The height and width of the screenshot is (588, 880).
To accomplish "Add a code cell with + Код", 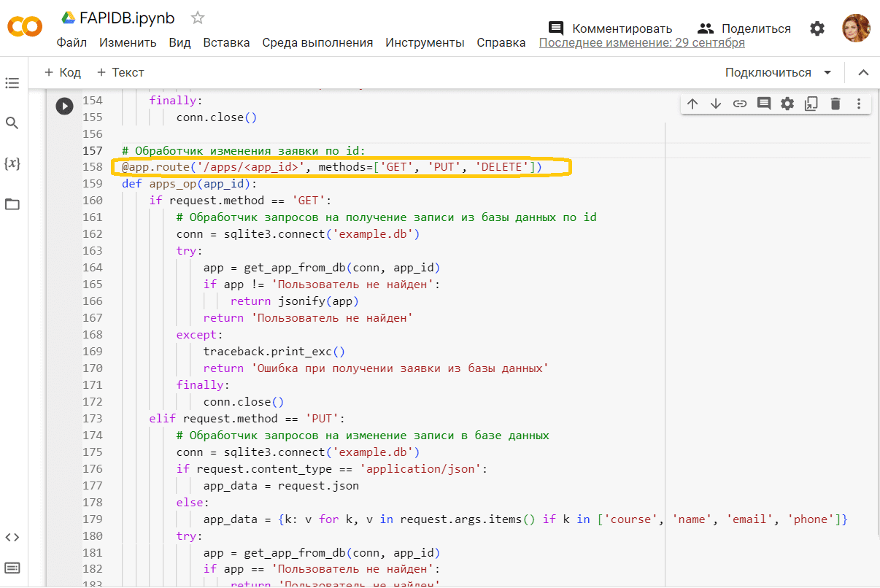I will click(x=63, y=72).
